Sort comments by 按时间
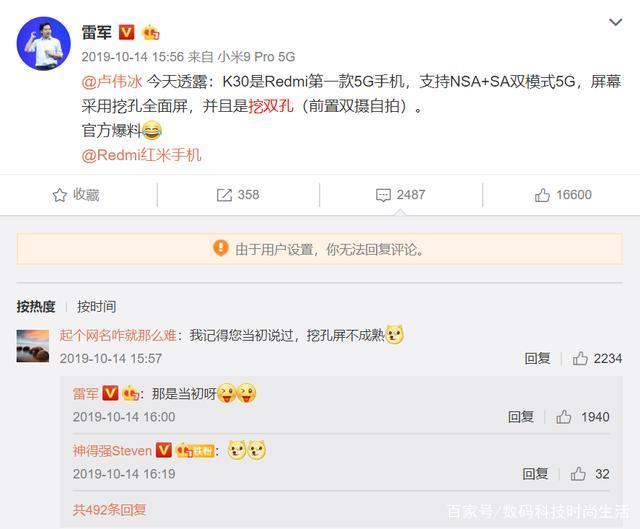Screen dimensions: 640x529 click(97, 307)
